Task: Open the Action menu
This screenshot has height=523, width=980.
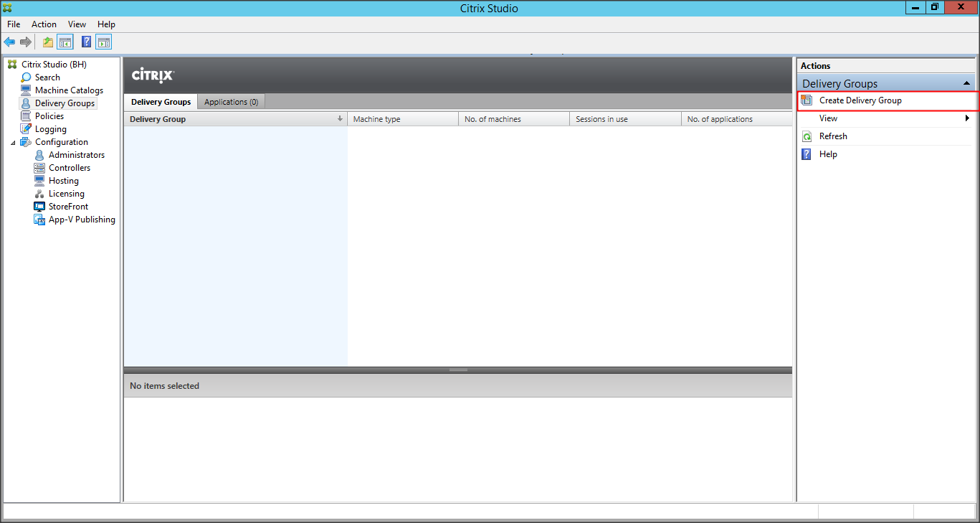Action: (44, 24)
